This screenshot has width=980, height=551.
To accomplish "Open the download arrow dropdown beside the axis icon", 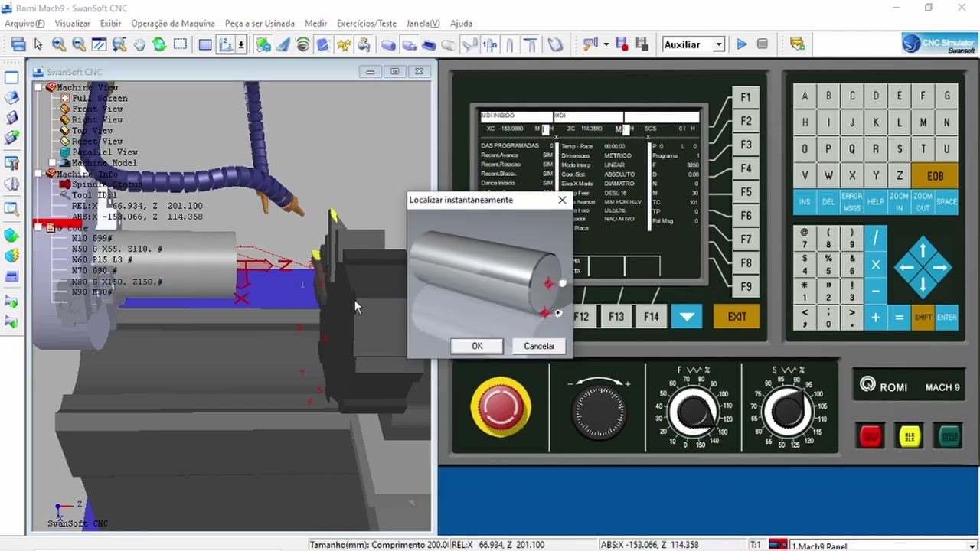I will [241, 44].
